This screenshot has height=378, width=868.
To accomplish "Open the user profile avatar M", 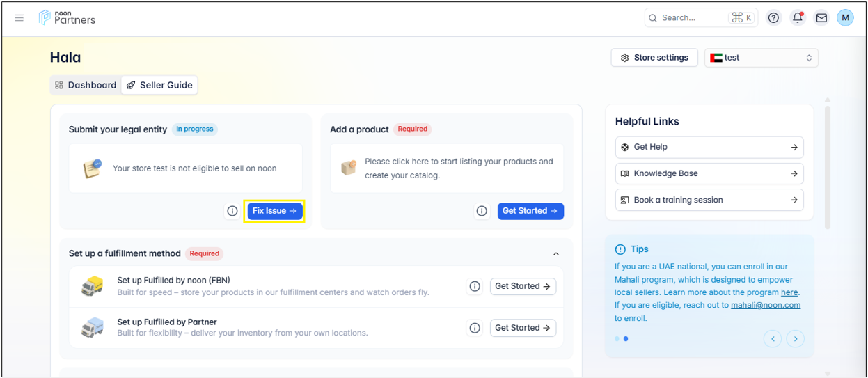I will click(x=845, y=18).
